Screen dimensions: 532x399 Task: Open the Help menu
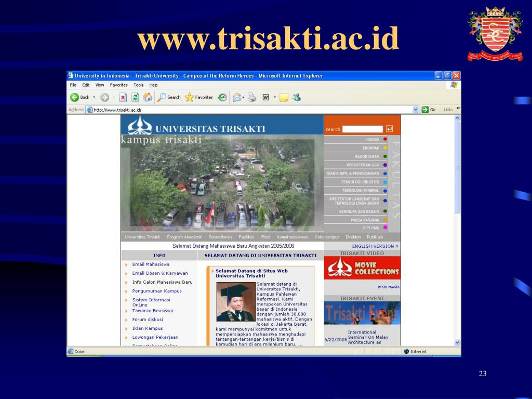153,85
